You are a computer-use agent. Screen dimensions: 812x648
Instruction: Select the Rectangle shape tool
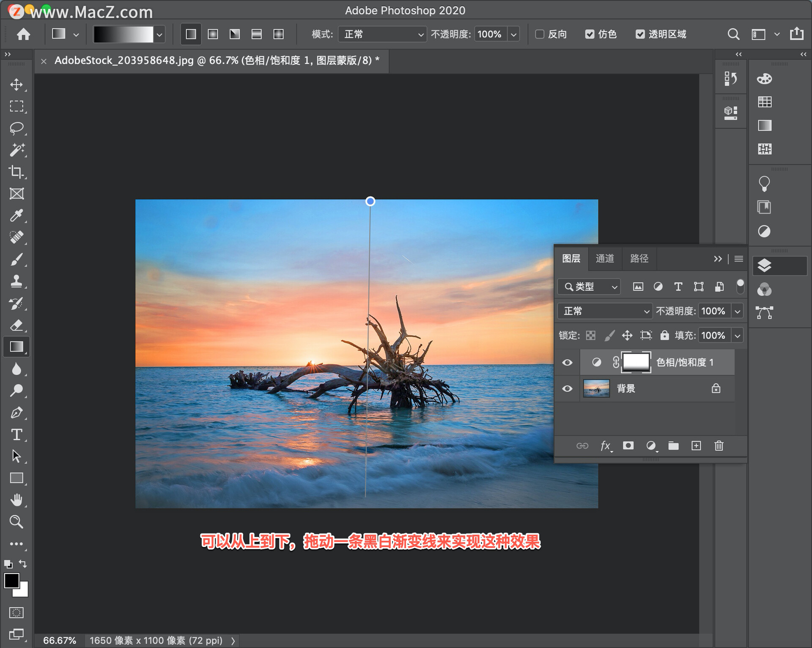point(16,478)
